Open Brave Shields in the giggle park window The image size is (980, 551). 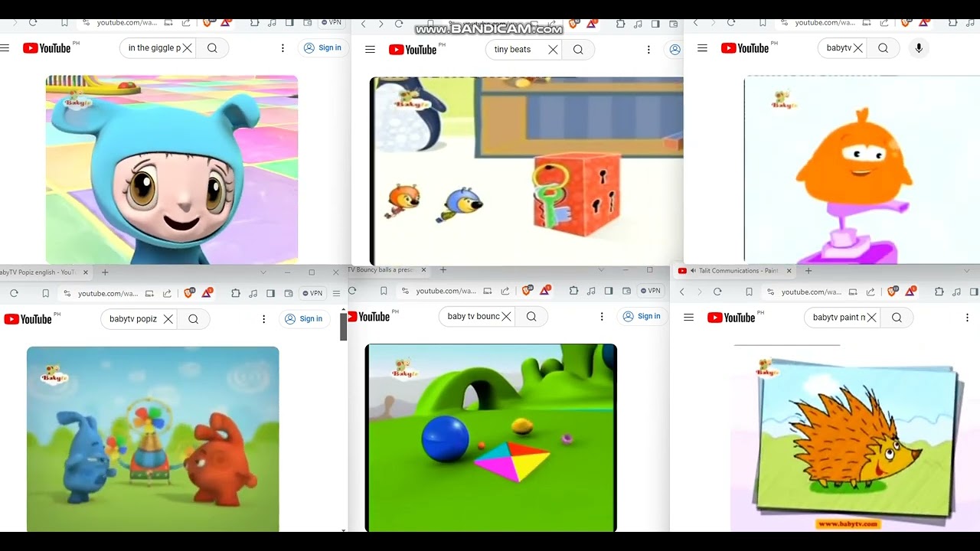point(207,23)
